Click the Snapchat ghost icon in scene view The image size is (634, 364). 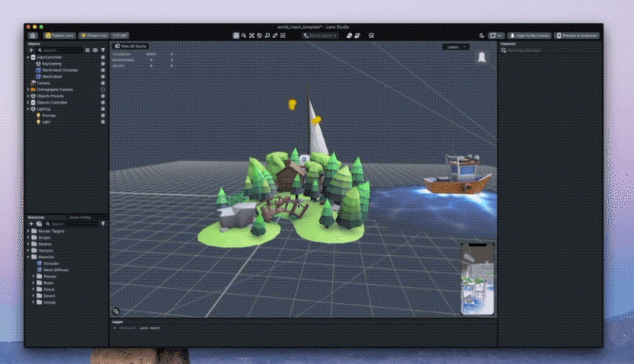(x=482, y=59)
